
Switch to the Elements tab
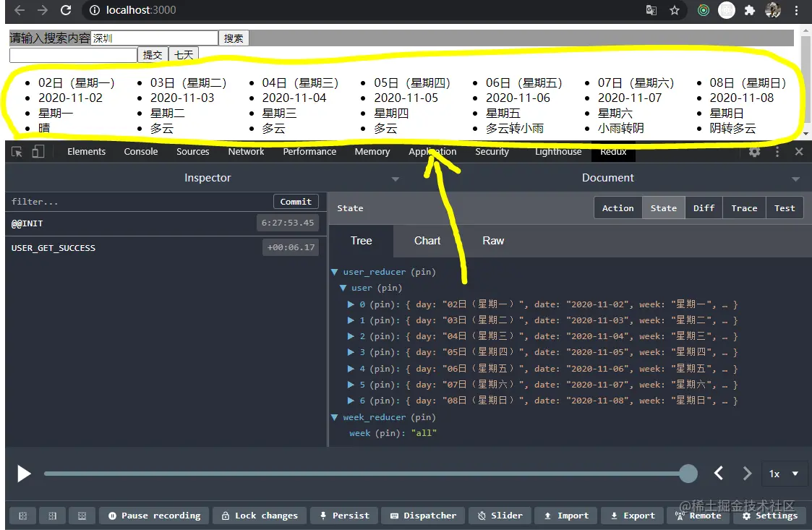pyautogui.click(x=87, y=151)
